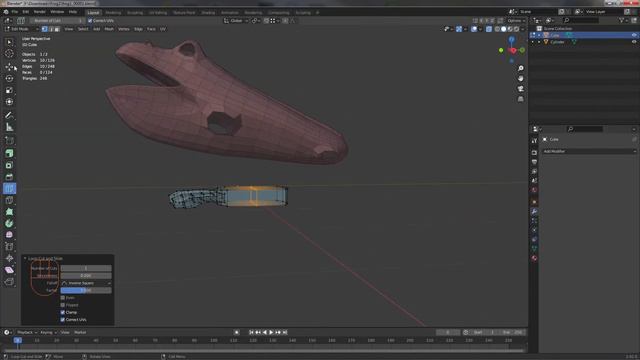Open the Options dropdown
This screenshot has width=640, height=360.
[x=516, y=20]
